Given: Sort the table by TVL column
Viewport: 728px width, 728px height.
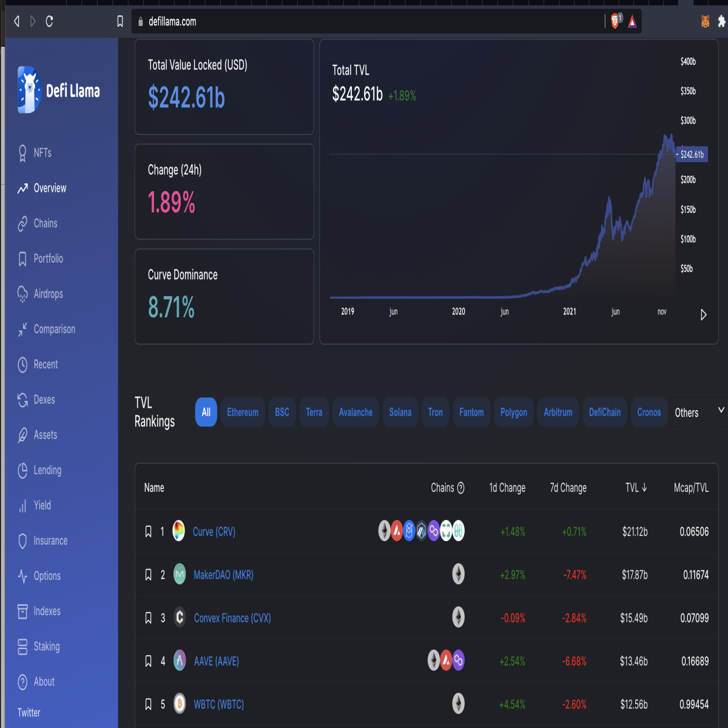Looking at the screenshot, I should click(636, 488).
